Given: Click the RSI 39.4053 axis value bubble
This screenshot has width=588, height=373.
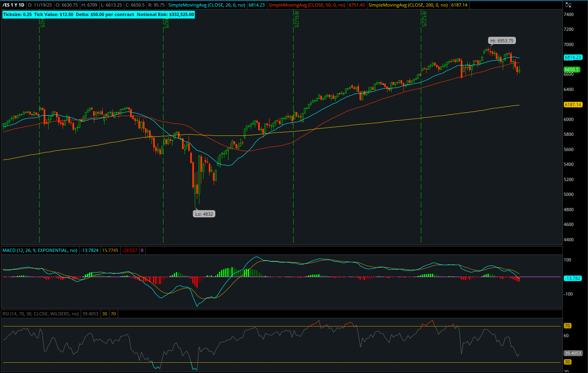Looking at the screenshot, I should coord(573,352).
